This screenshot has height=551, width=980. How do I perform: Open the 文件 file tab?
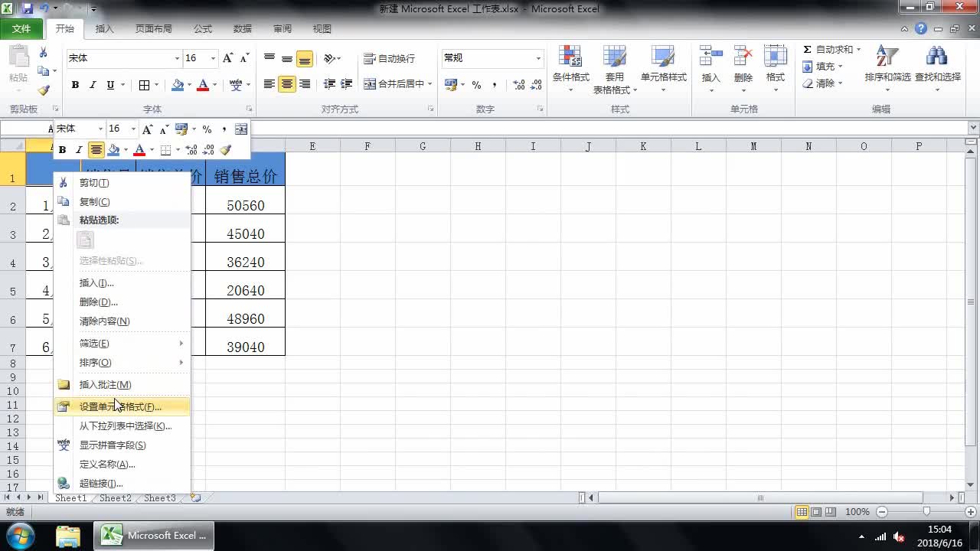pyautogui.click(x=21, y=29)
